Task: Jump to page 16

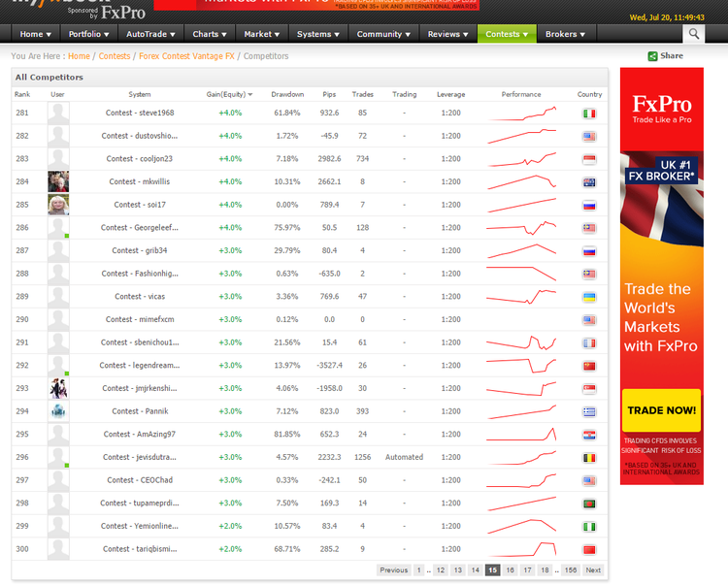Action: pos(510,570)
